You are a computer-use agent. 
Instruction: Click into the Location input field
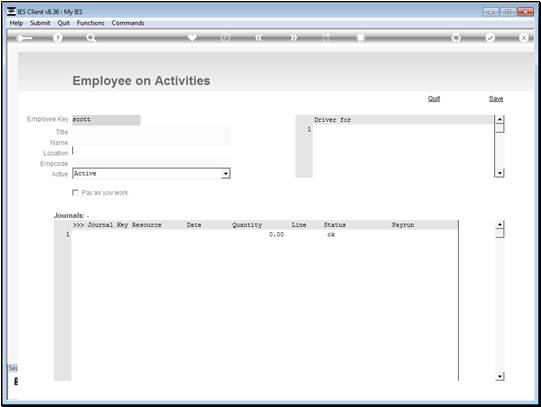tap(151, 152)
